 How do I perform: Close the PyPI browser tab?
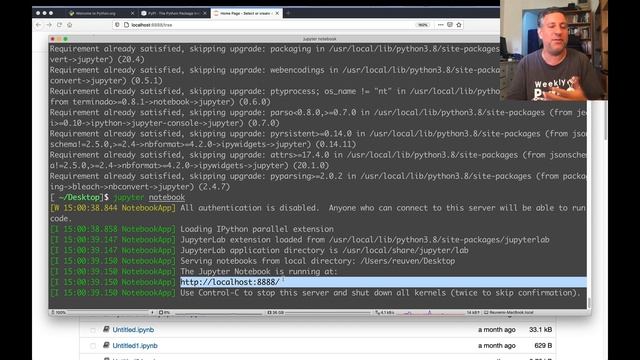point(205,13)
